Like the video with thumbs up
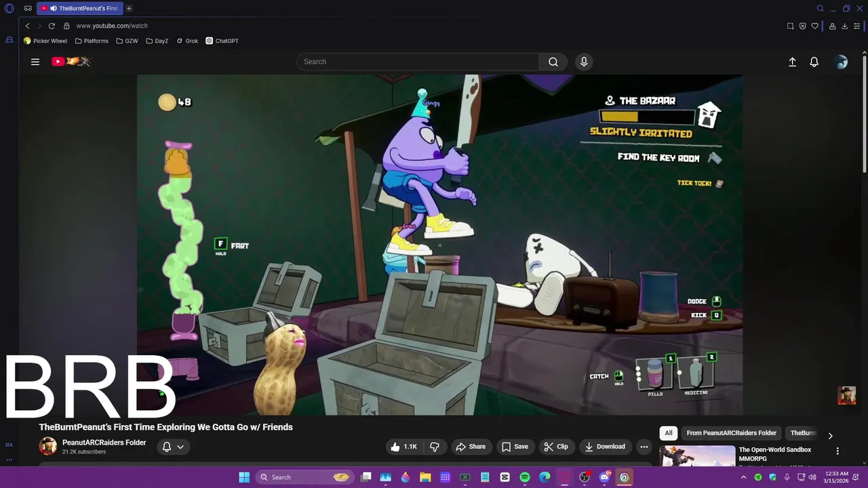The image size is (868, 488). [403, 447]
